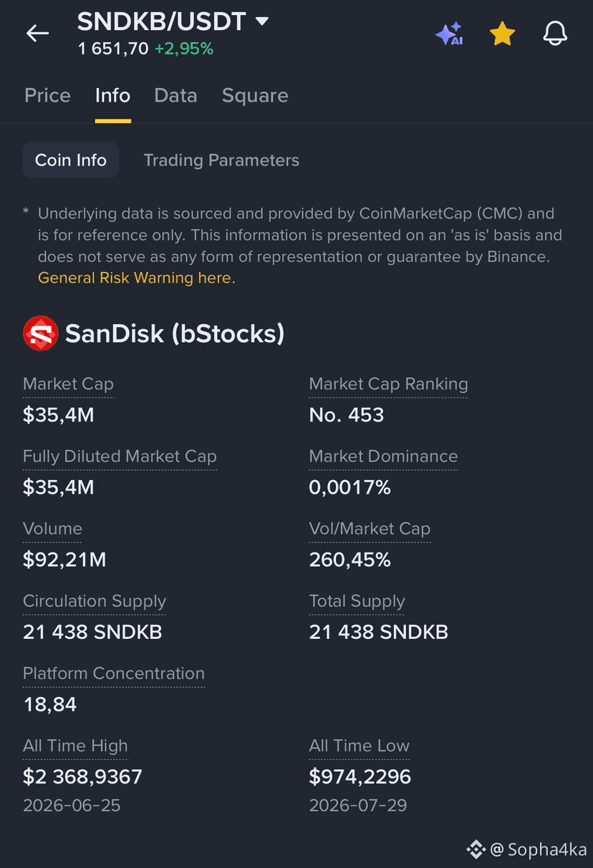This screenshot has width=593, height=868.
Task: Show Fully Diluted Market Cap explanation
Action: tap(120, 457)
